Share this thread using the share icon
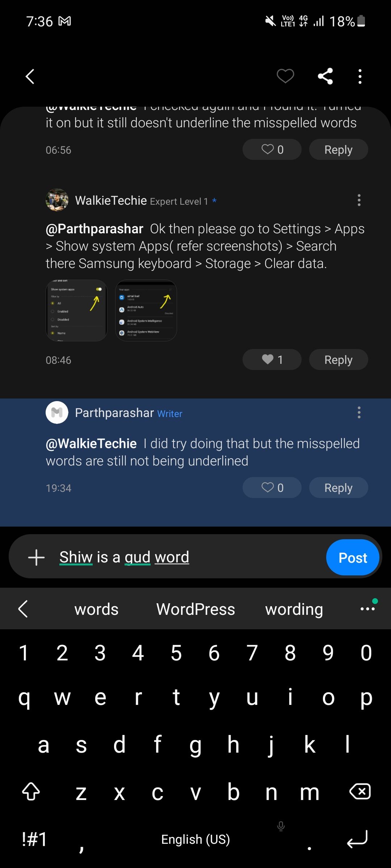The width and height of the screenshot is (391, 868). click(325, 76)
